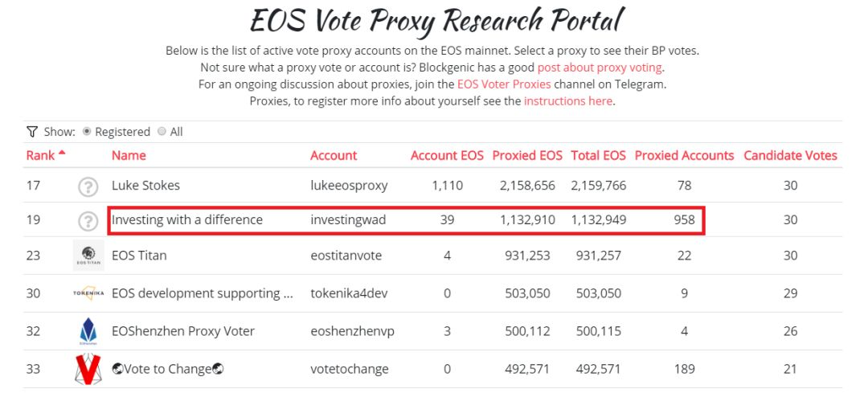Click the Tokenika logo icon
Viewport: 868px width, 393px height.
click(88, 293)
